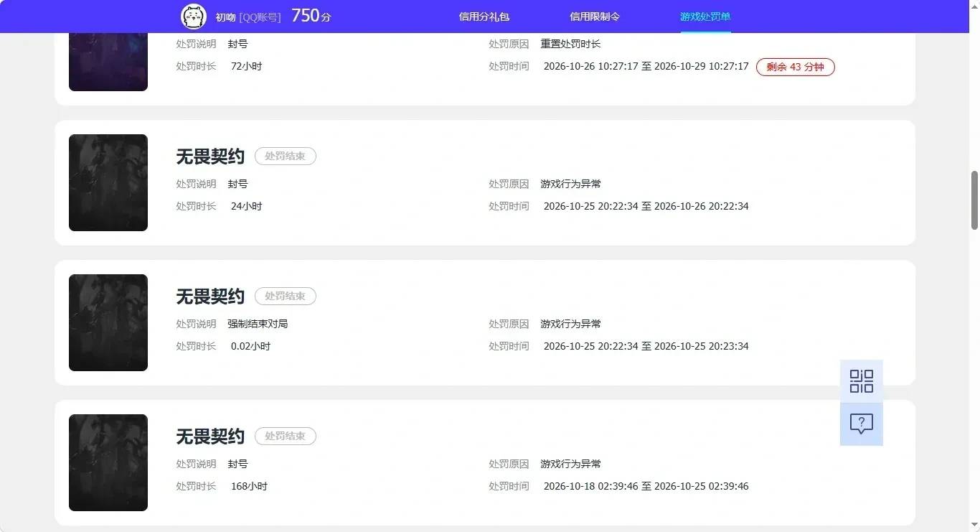Click the 168小时 duration value
The height and width of the screenshot is (532, 980).
pyautogui.click(x=249, y=486)
